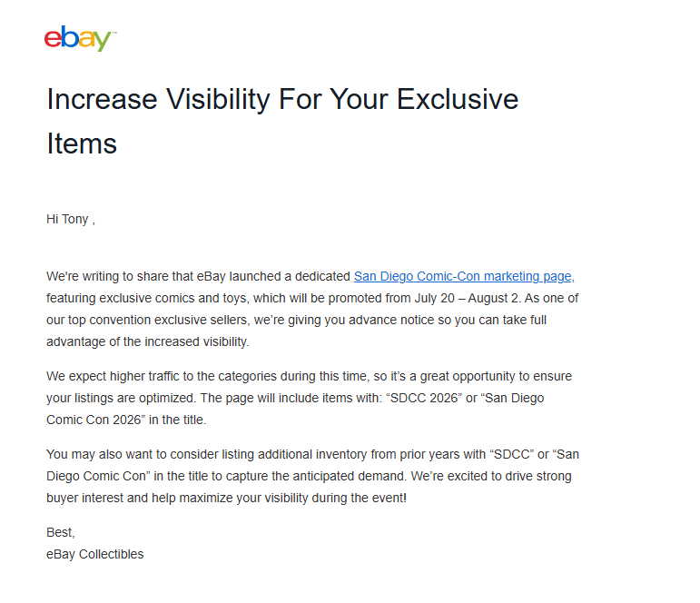Click the "Hi Tony ," greeting line
This screenshot has width=700, height=603.
click(x=71, y=219)
